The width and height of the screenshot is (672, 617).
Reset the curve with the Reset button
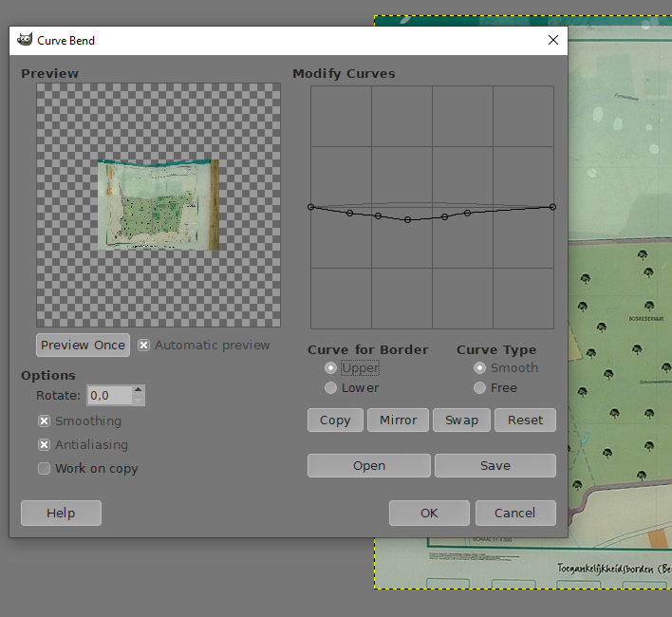click(525, 420)
